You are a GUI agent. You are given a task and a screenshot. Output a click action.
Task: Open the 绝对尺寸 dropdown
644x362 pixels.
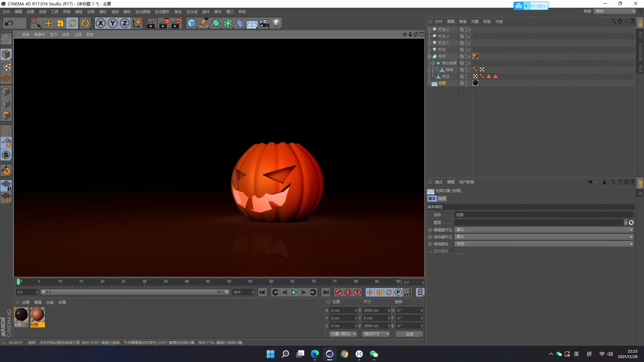click(376, 334)
